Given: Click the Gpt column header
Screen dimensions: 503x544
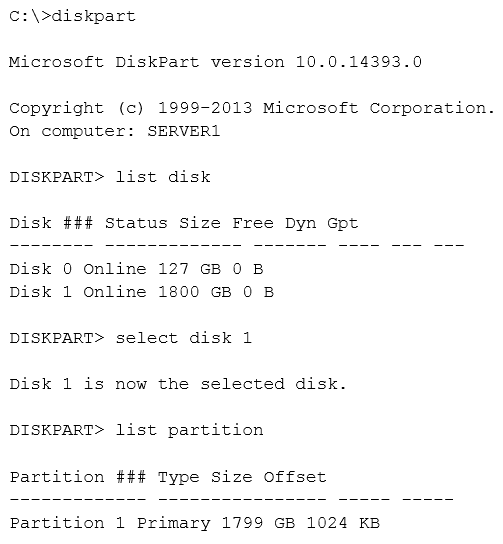Looking at the screenshot, I should [x=342, y=223].
